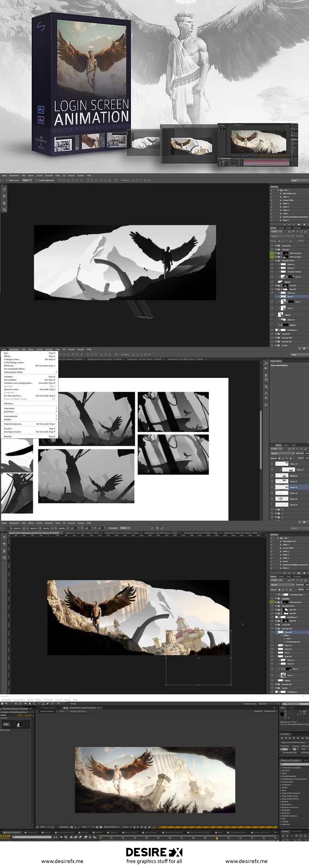The height and width of the screenshot is (868, 309).
Task: Click the Edit button in the Looks effect panel
Action: 6,724
